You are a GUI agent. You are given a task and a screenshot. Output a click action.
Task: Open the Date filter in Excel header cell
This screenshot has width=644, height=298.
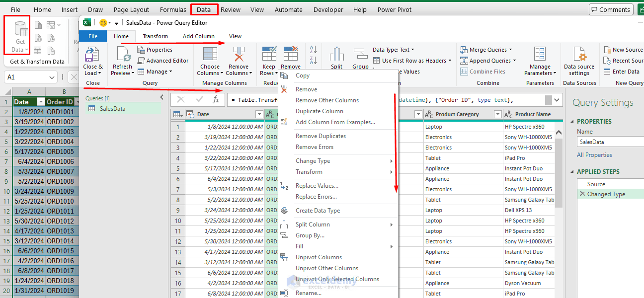coord(41,102)
